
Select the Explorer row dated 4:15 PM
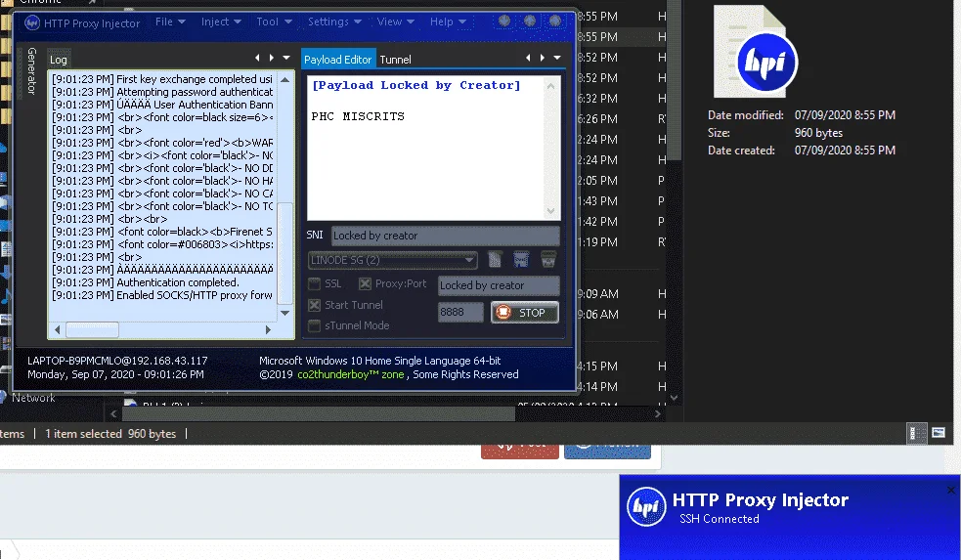tap(625, 366)
